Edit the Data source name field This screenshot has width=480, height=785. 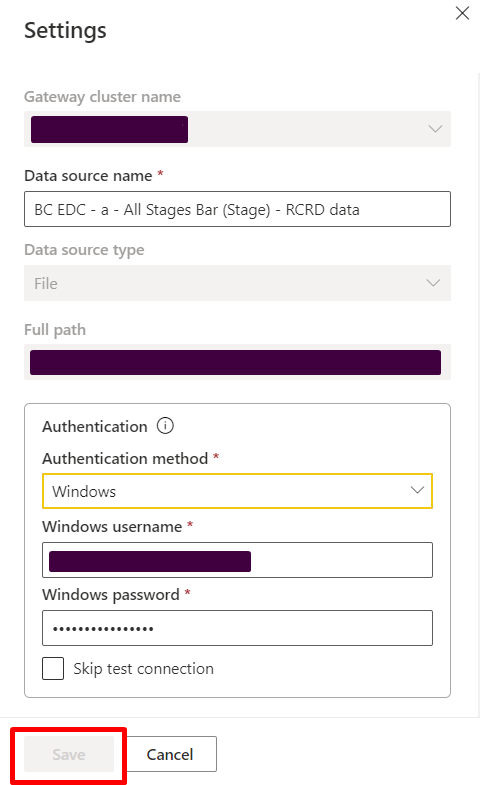click(x=237, y=209)
